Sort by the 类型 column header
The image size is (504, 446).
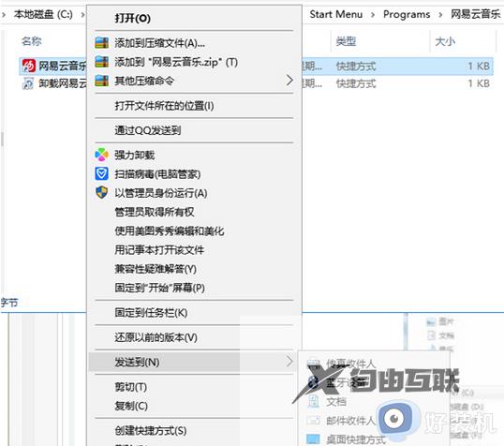coord(346,41)
